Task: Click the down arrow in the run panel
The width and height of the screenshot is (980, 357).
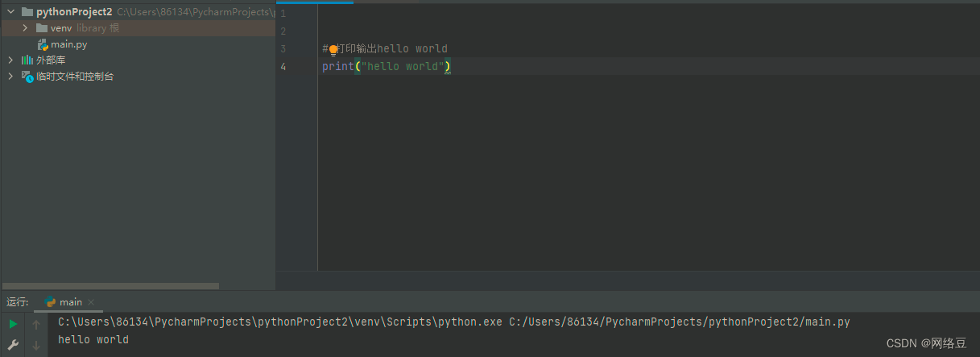Action: click(36, 345)
